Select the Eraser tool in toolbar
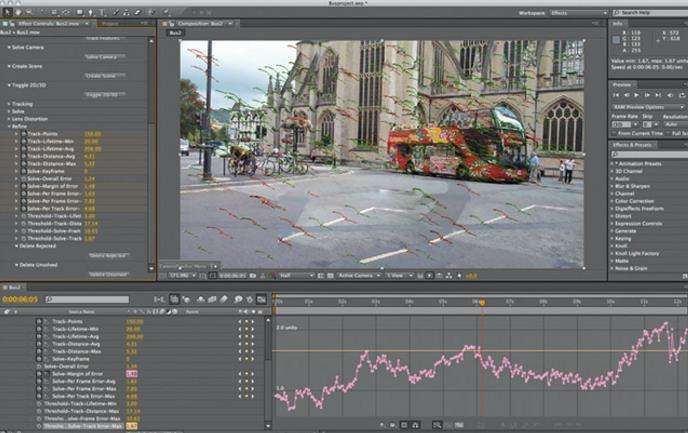Viewport: 688px width, 433px height. pos(137,13)
